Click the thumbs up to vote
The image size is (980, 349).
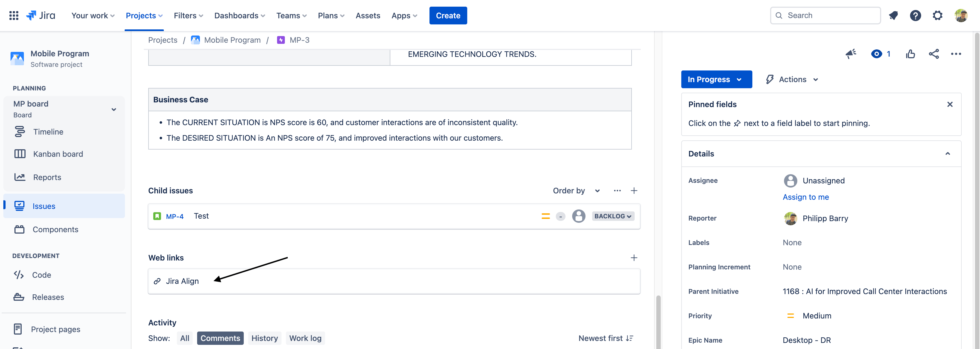[910, 54]
